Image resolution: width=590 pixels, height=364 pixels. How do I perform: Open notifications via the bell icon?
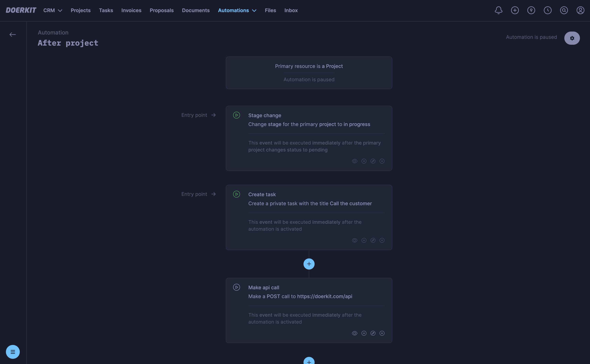(x=498, y=10)
